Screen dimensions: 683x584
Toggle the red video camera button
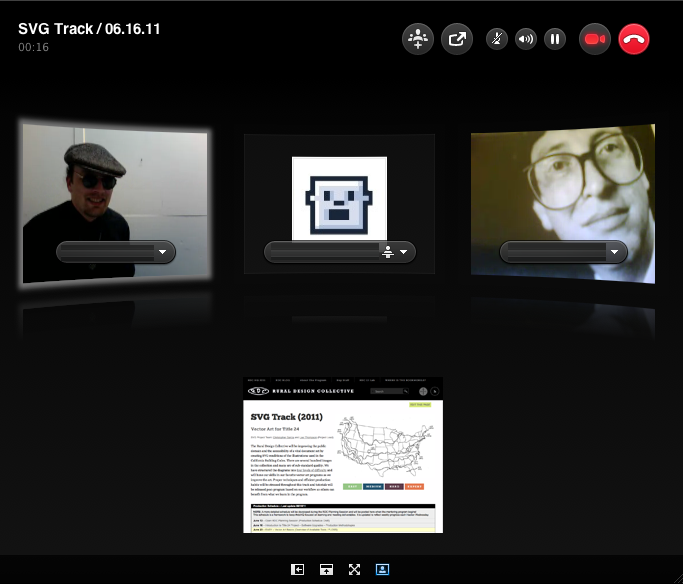tap(595, 40)
